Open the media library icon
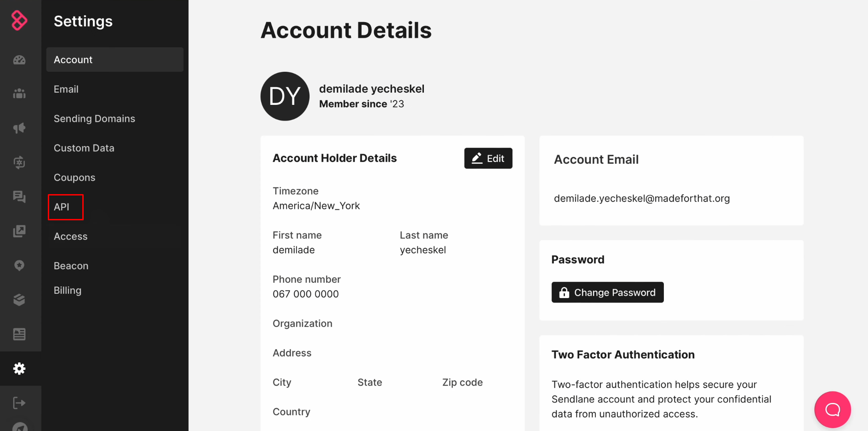868x431 pixels. 19,231
